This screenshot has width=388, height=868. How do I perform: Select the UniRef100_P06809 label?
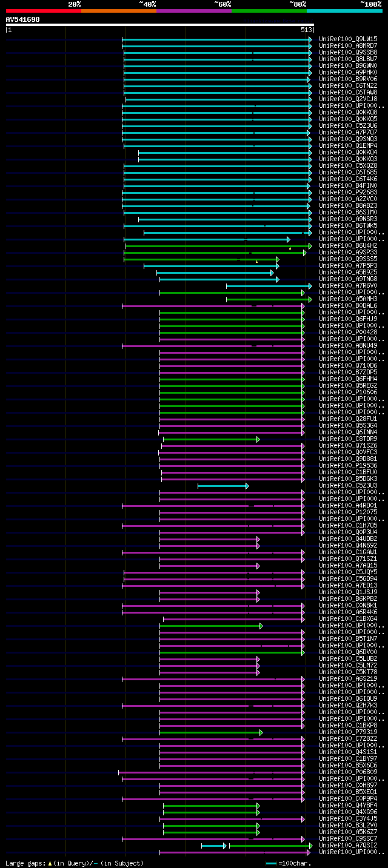[x=348, y=772]
